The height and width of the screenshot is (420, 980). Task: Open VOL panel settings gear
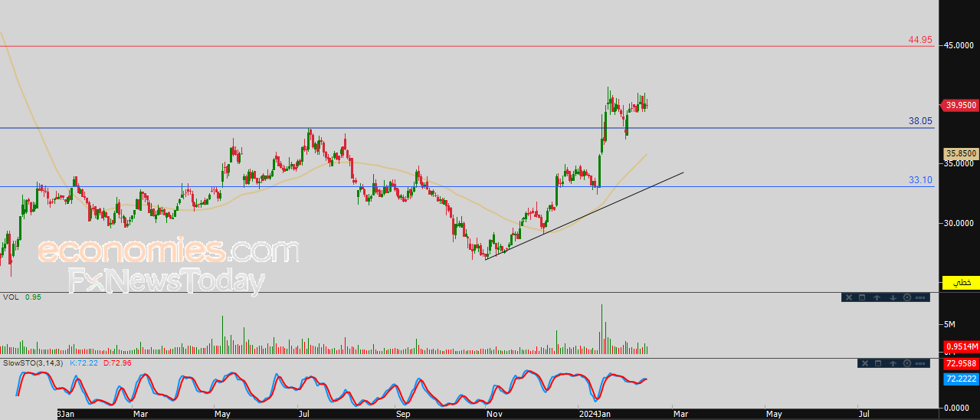point(907,297)
